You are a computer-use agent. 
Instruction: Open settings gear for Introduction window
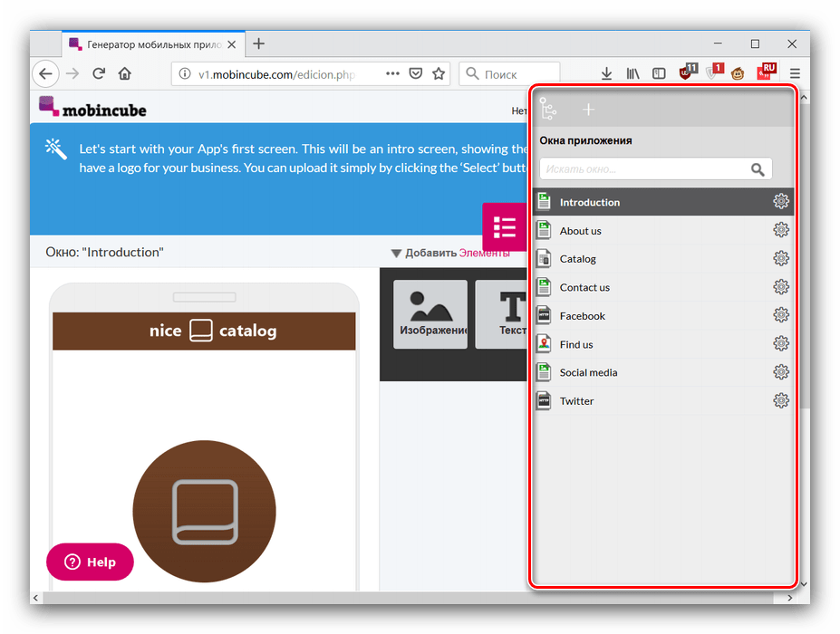pos(780,201)
